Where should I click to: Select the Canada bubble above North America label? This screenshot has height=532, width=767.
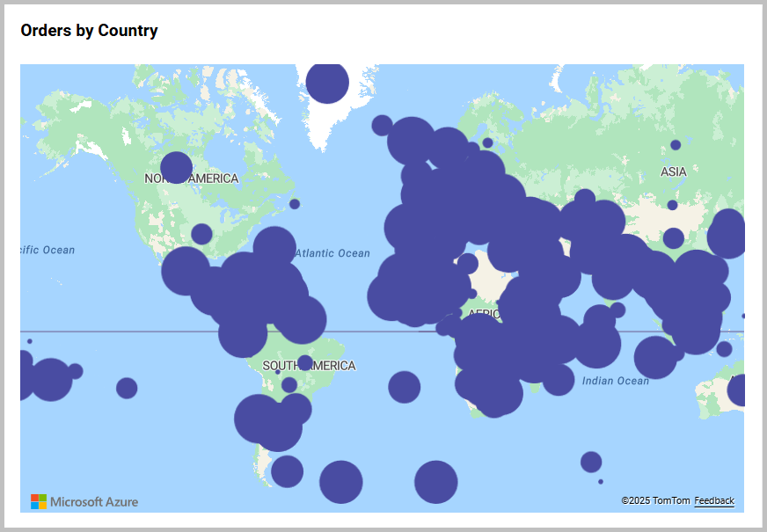[176, 167]
